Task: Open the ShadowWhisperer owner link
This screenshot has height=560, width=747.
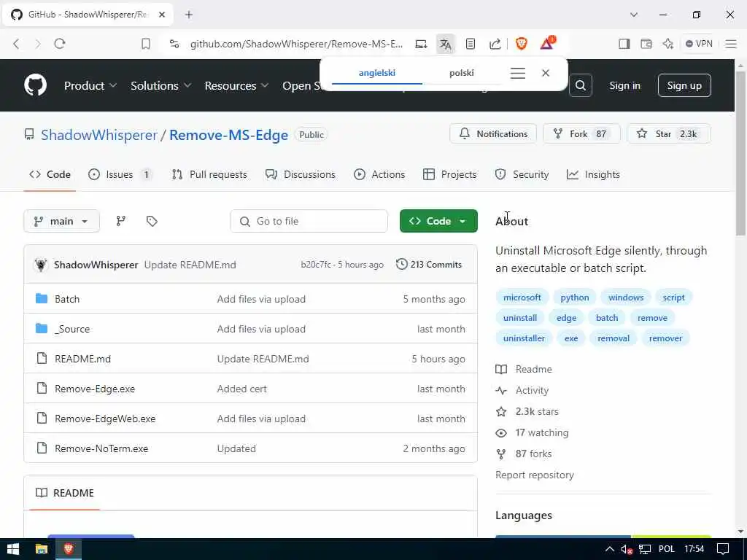Action: [x=99, y=135]
